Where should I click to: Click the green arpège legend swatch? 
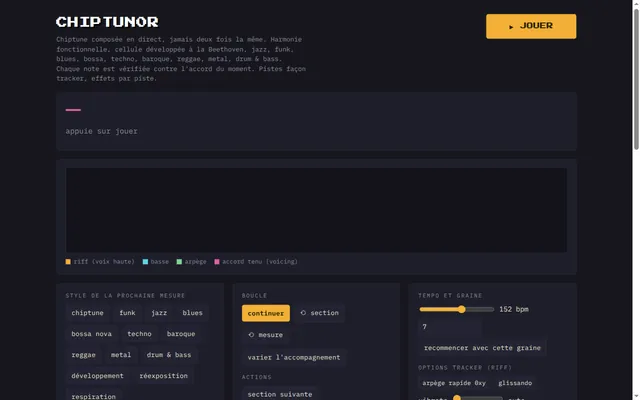(179, 262)
